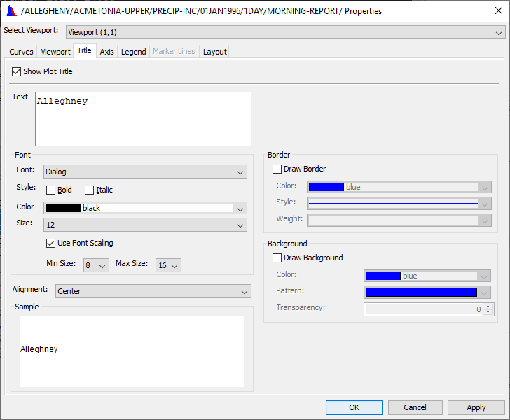Click the black font color swatch

63,208
